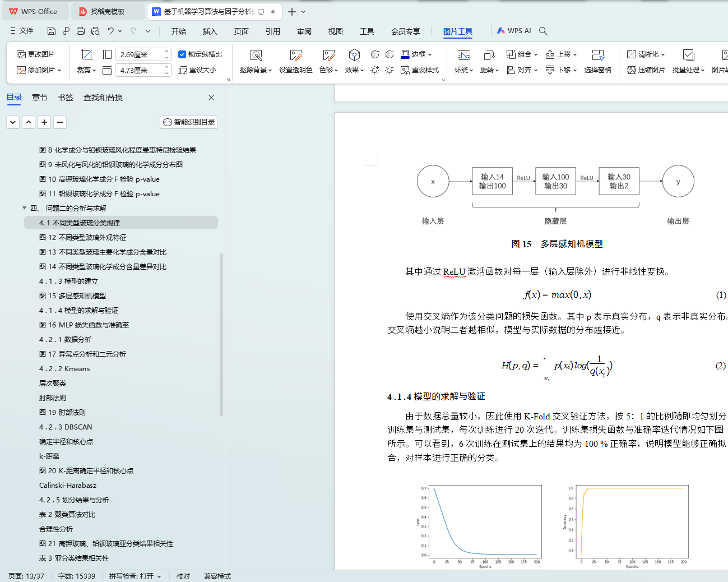Click the 效果 picture effects cube icon
This screenshot has height=582, width=728.
click(x=354, y=55)
